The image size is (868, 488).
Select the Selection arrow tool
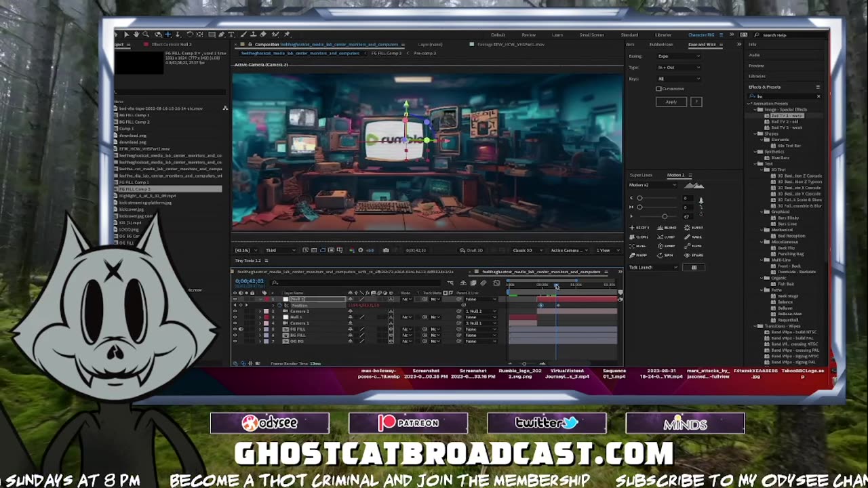click(x=126, y=35)
